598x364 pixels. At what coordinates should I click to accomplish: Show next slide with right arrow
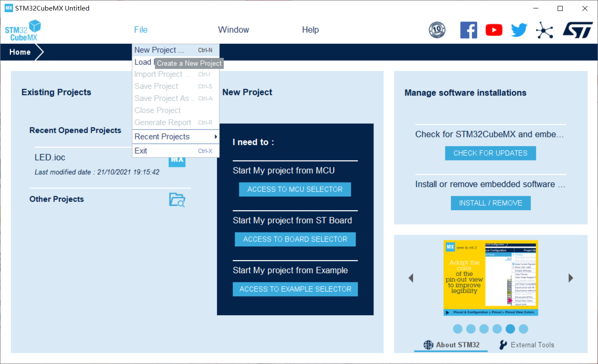click(571, 278)
